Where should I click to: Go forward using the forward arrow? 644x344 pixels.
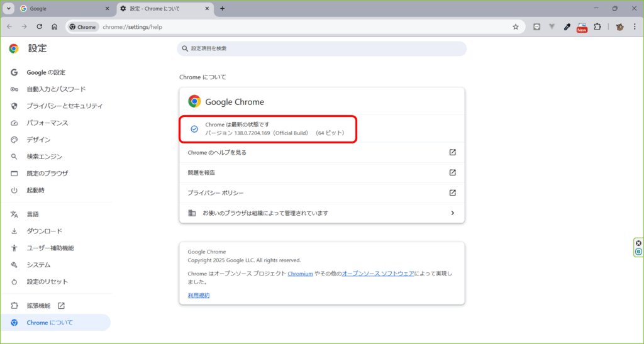pyautogui.click(x=25, y=26)
